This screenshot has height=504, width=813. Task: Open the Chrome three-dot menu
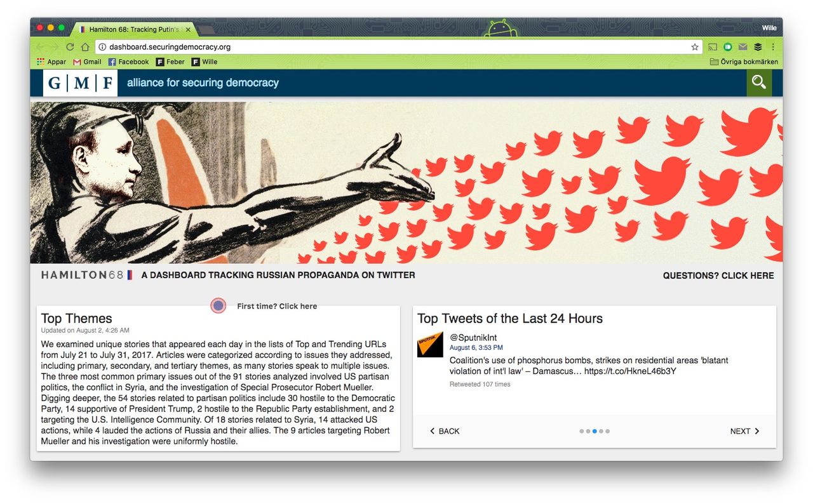tap(773, 47)
